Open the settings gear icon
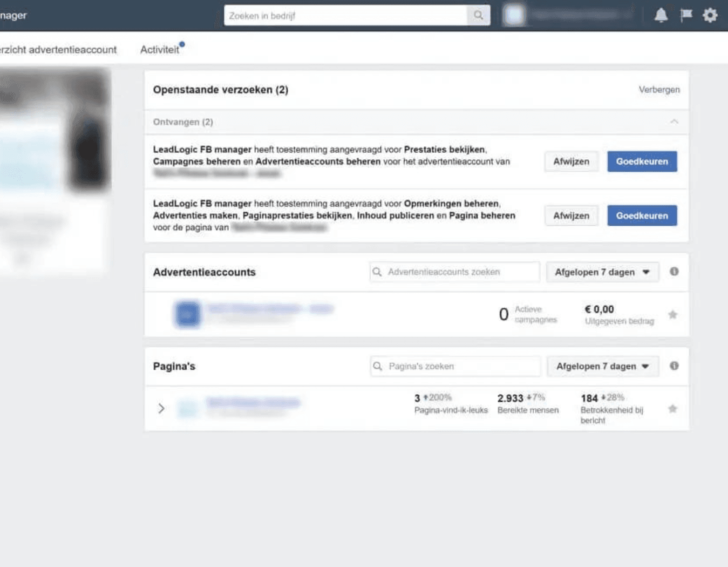Viewport: 728px width, 567px height. 710,15
